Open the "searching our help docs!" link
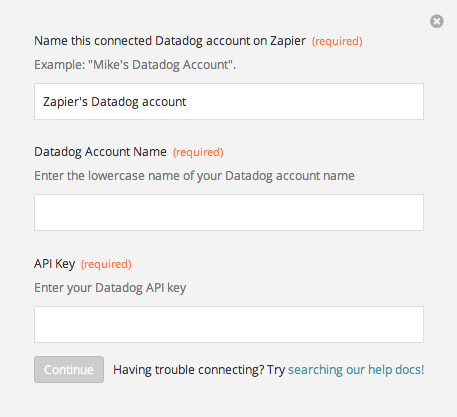The height and width of the screenshot is (417, 457). click(356, 370)
